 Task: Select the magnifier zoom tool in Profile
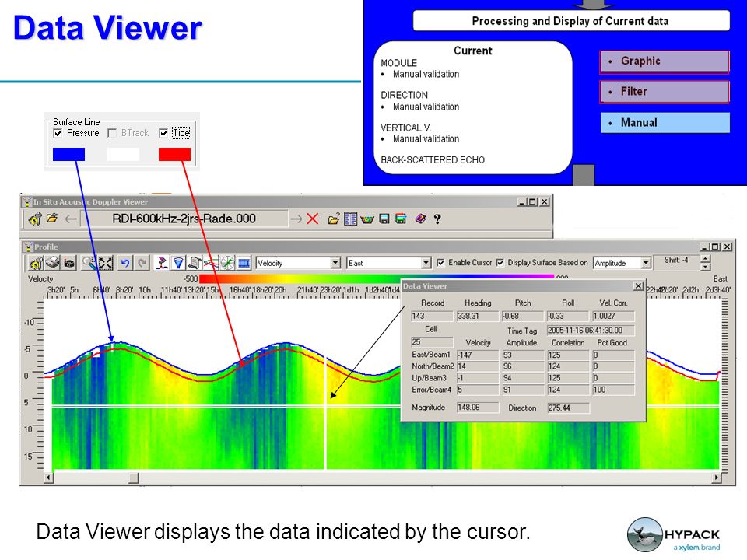coord(89,263)
